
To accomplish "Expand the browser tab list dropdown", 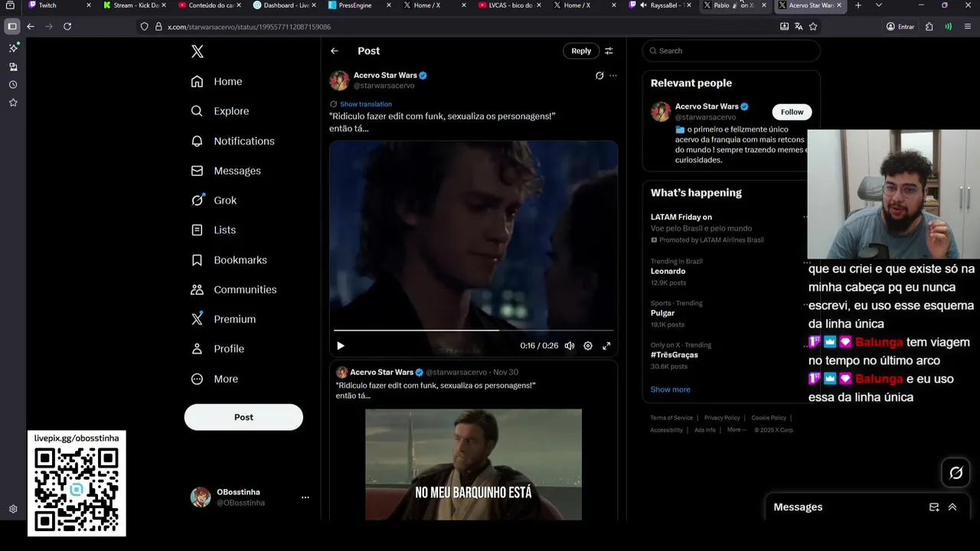I will pos(878,5).
